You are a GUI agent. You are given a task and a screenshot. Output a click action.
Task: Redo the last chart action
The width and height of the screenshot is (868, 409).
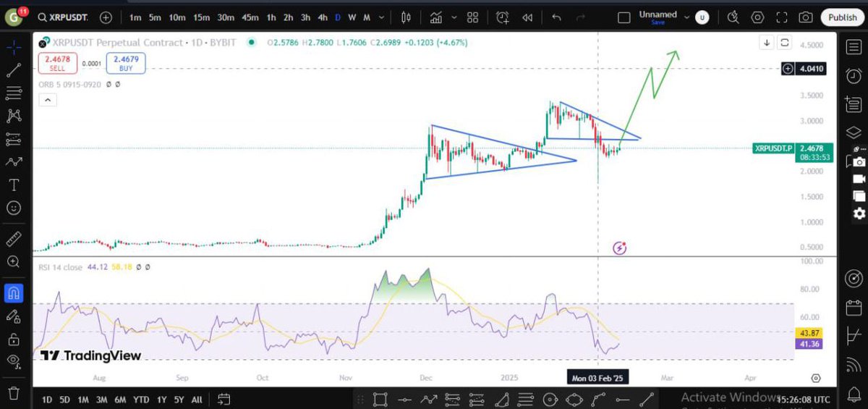click(x=582, y=17)
